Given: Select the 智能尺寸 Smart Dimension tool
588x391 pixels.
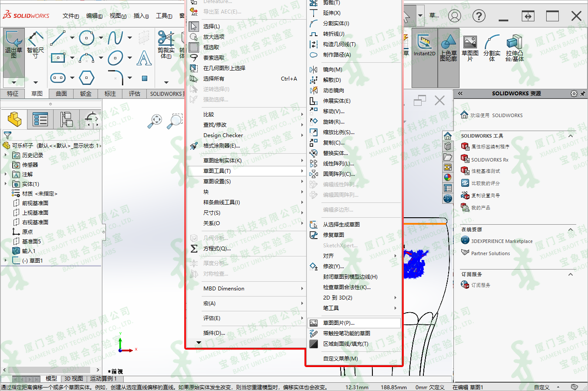Looking at the screenshot, I should [x=35, y=45].
